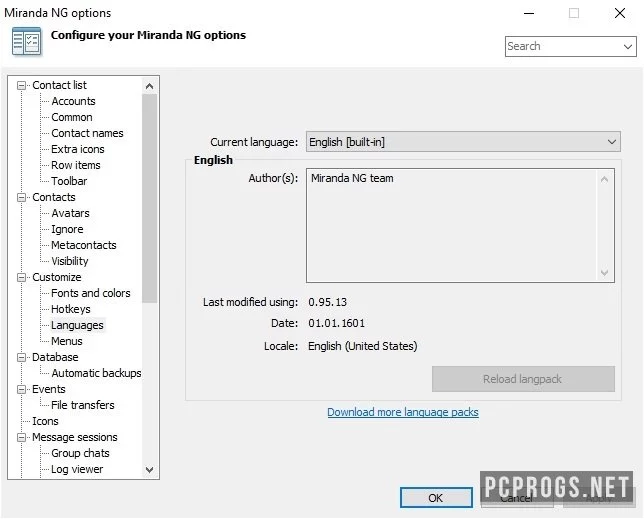Click the options tree scrollbar thumb

[x=150, y=199]
